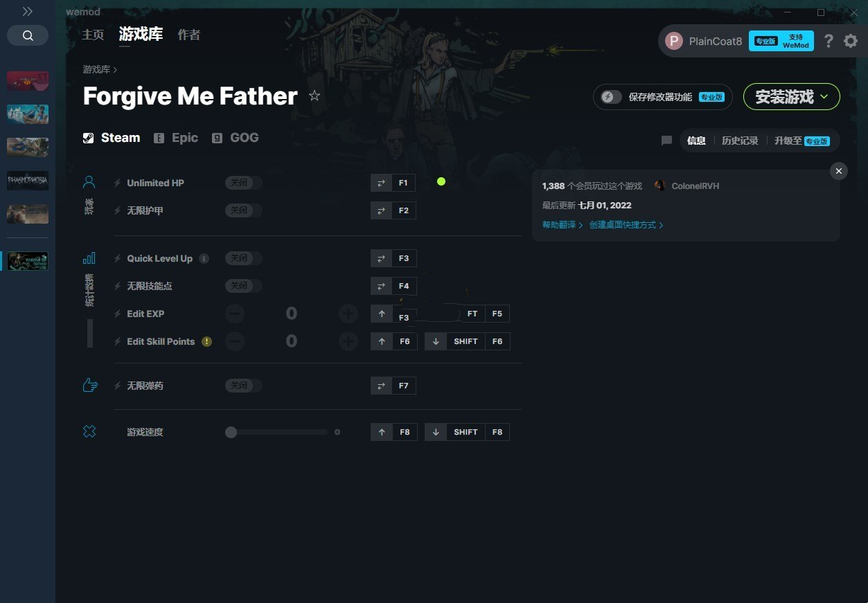Click the 游戏速度 slider handle
868x603 pixels.
click(x=231, y=432)
